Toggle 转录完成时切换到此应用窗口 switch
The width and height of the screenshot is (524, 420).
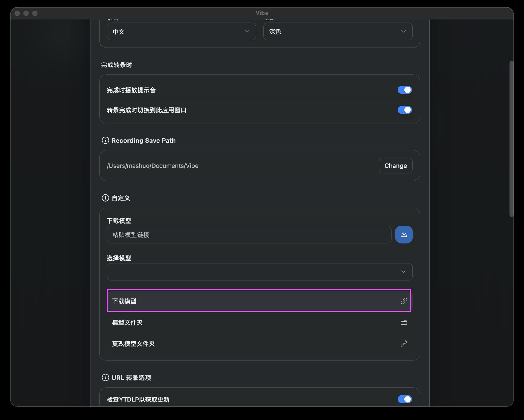(404, 110)
